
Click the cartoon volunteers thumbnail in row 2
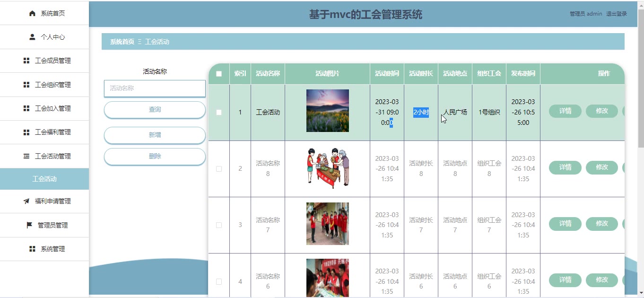click(x=328, y=167)
